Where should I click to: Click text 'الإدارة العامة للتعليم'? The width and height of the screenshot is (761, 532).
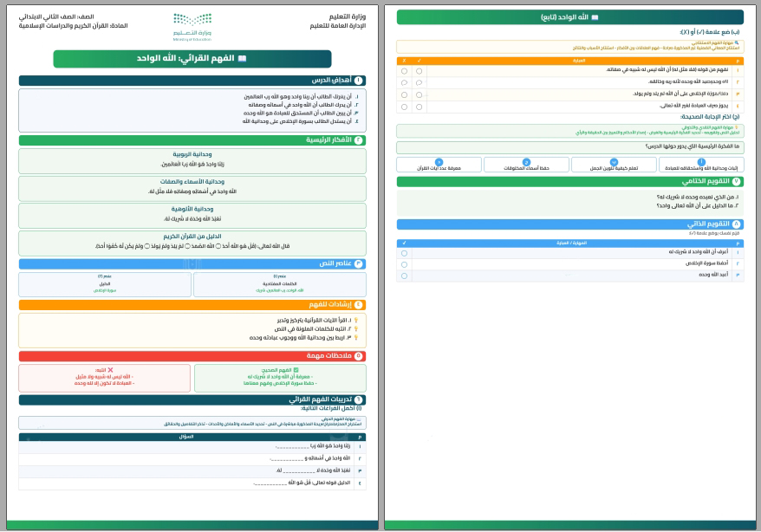tap(338, 26)
